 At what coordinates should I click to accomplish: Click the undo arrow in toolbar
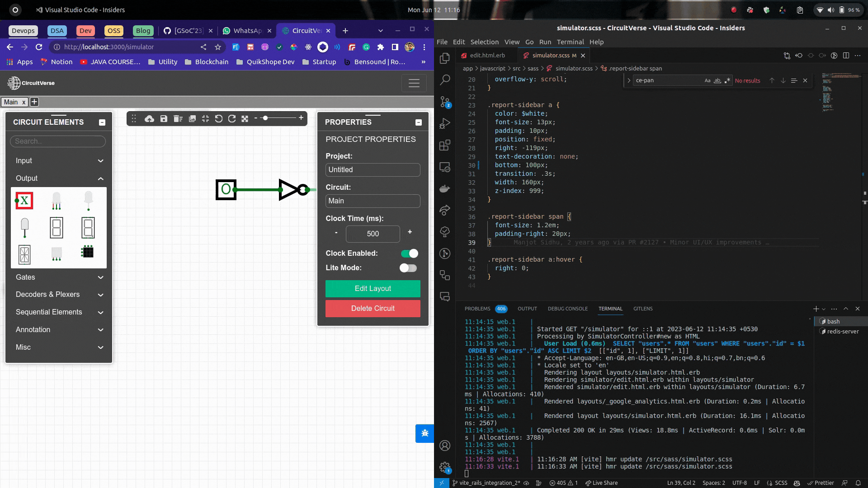pos(219,119)
